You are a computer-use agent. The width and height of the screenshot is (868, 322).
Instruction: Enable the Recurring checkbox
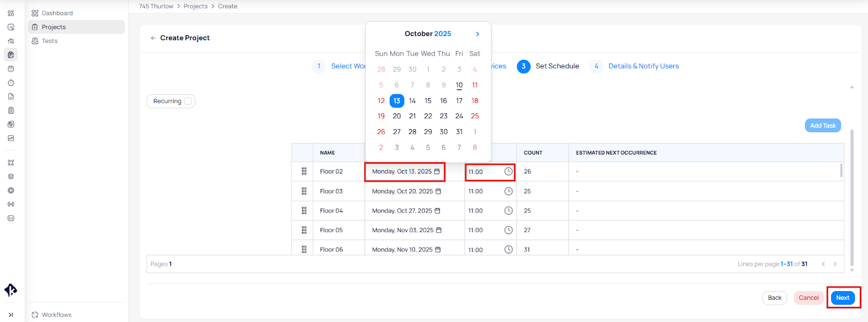coord(188,101)
